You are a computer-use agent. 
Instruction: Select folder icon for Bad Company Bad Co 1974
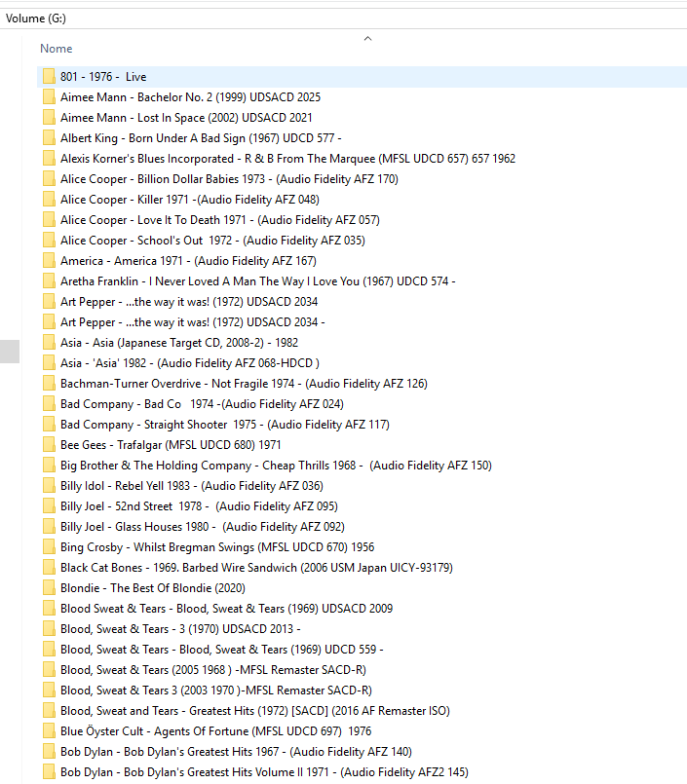49,404
